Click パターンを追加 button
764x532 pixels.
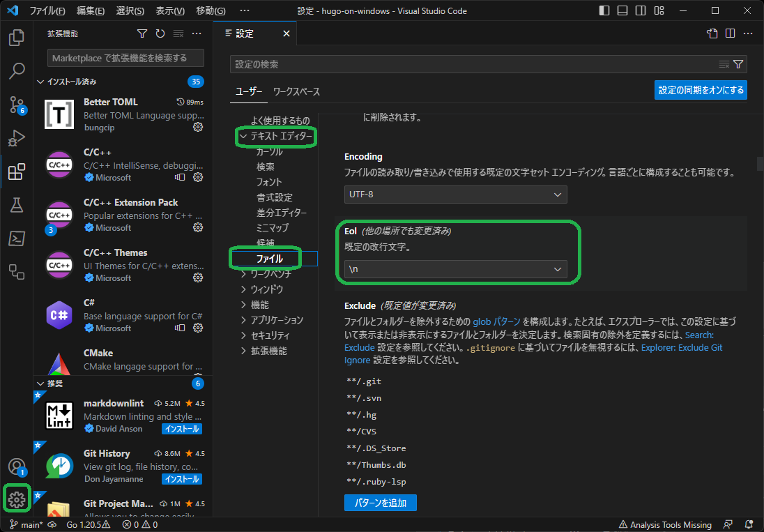(x=381, y=503)
